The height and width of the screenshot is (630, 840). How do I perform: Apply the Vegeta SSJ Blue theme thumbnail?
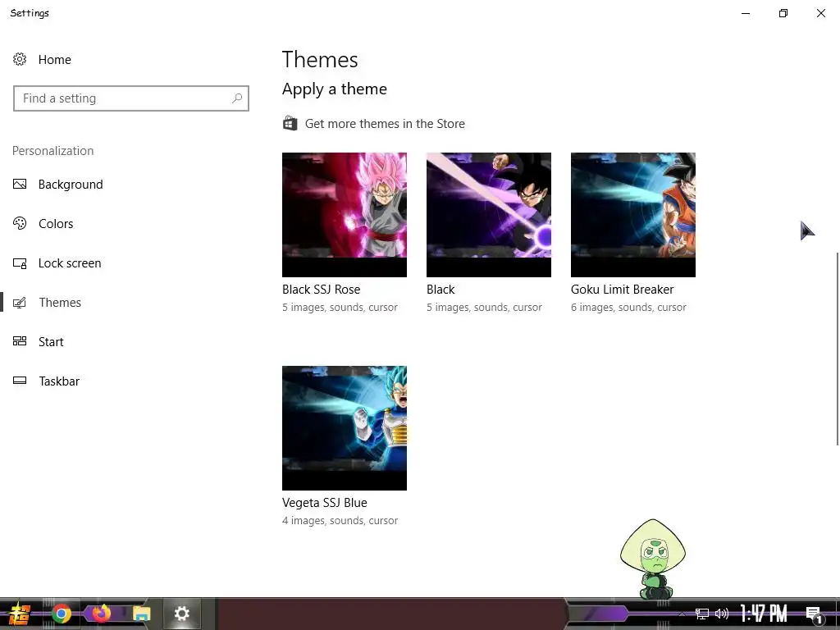(x=345, y=428)
